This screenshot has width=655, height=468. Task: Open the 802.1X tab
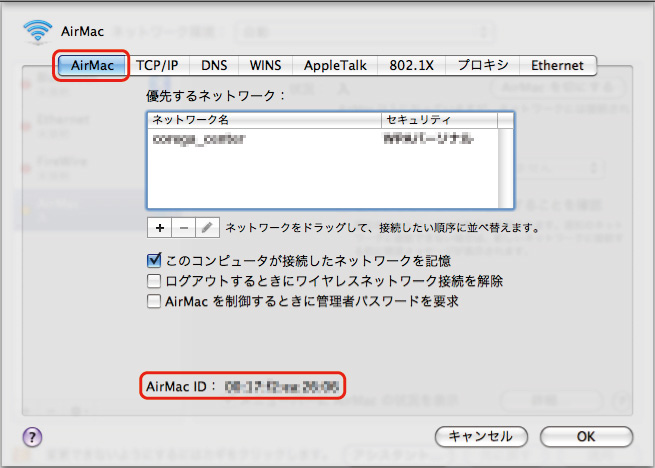pyautogui.click(x=411, y=65)
